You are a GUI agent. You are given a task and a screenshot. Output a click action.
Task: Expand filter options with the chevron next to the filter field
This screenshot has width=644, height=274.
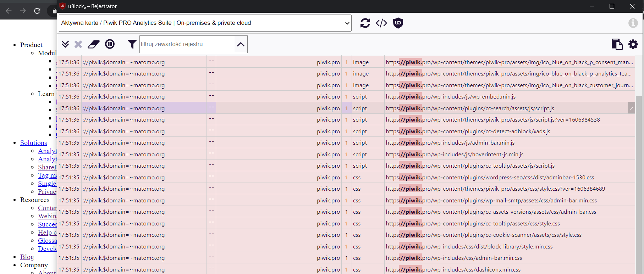(x=241, y=44)
